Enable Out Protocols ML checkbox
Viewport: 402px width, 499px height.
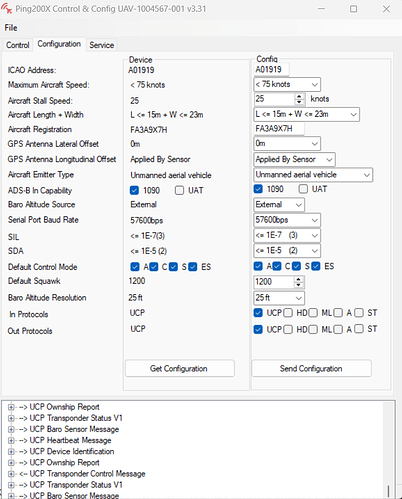[313, 329]
